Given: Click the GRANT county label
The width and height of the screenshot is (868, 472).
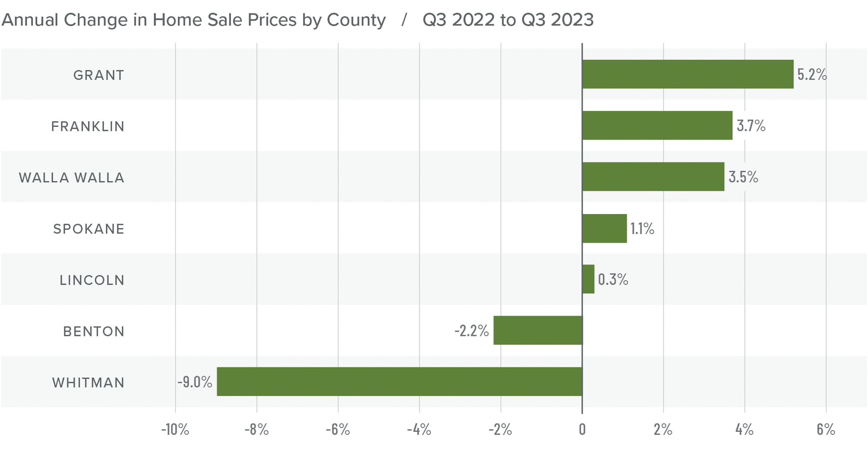Looking at the screenshot, I should click(99, 75).
